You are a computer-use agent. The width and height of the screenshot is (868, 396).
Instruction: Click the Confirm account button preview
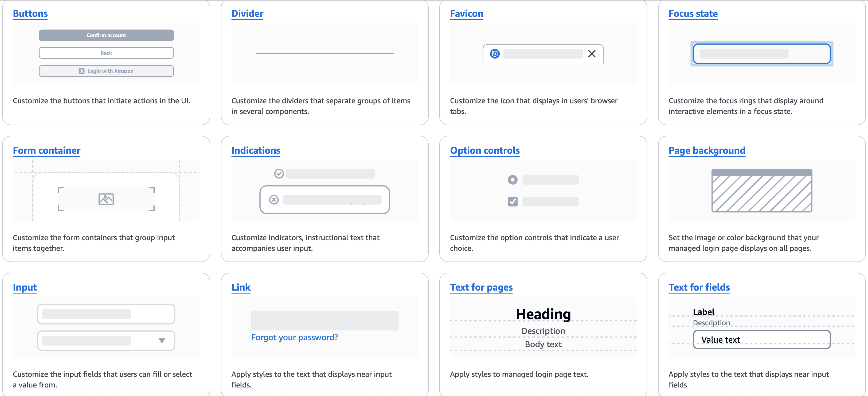click(x=106, y=35)
